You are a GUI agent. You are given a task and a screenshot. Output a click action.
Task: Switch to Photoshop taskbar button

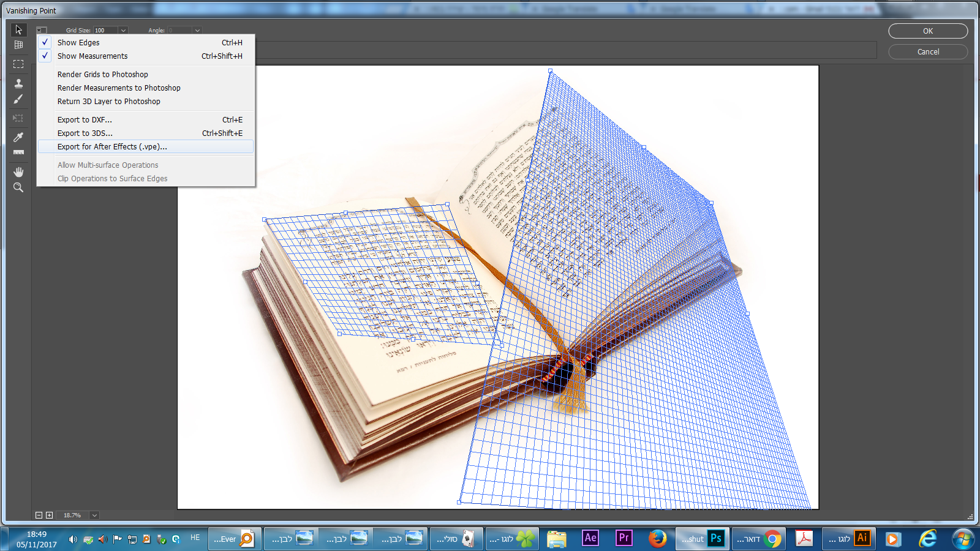click(703, 539)
